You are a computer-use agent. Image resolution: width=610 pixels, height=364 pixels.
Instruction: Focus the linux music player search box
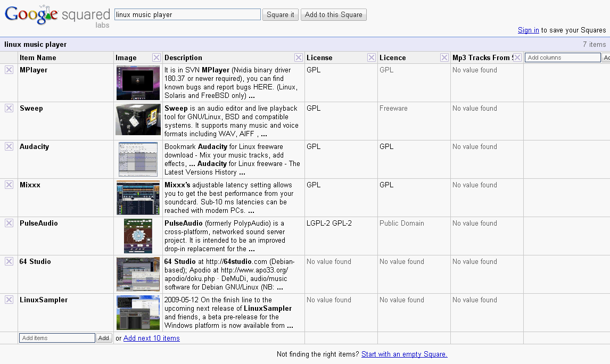[187, 15]
